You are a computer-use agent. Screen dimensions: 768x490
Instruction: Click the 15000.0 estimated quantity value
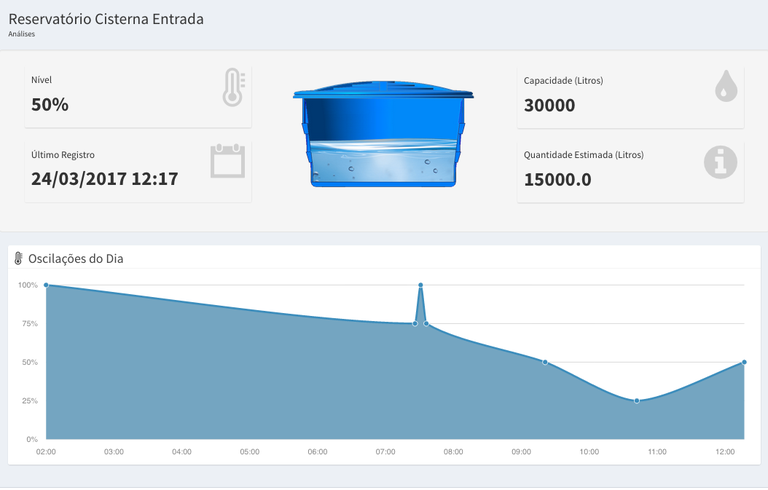(x=558, y=180)
